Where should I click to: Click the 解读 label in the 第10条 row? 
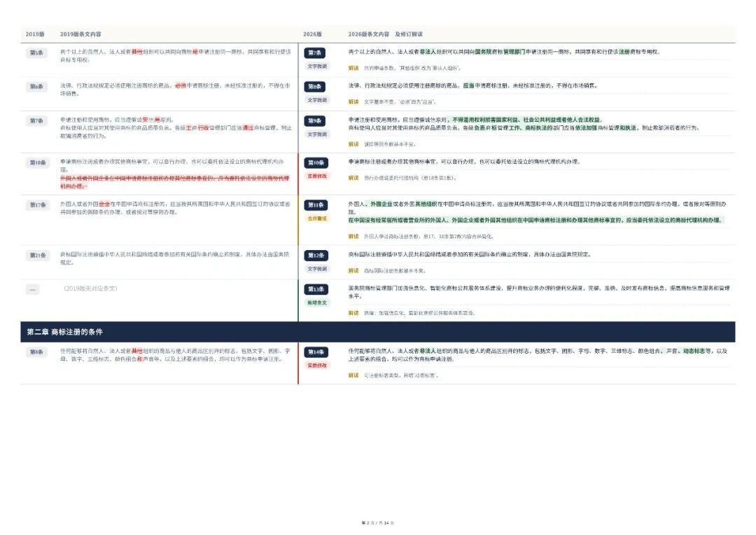(353, 178)
